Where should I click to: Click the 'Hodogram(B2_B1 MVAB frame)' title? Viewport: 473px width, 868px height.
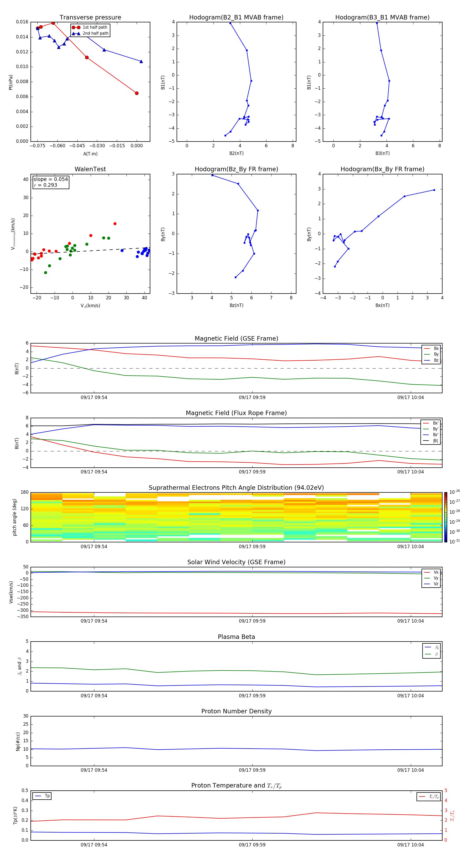click(x=236, y=18)
